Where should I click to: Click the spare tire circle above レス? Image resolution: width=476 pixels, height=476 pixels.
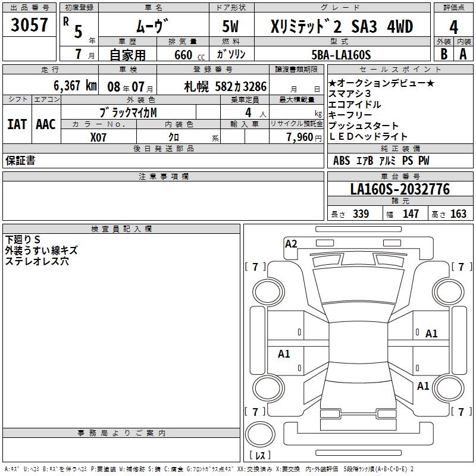coord(260,434)
